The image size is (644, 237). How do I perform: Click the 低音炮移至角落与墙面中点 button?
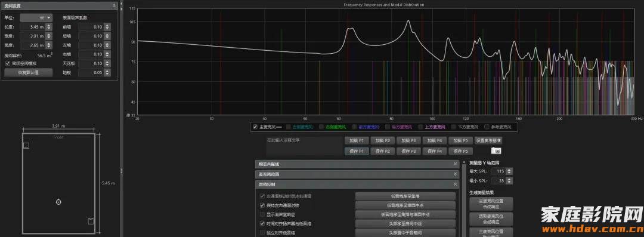(x=405, y=214)
